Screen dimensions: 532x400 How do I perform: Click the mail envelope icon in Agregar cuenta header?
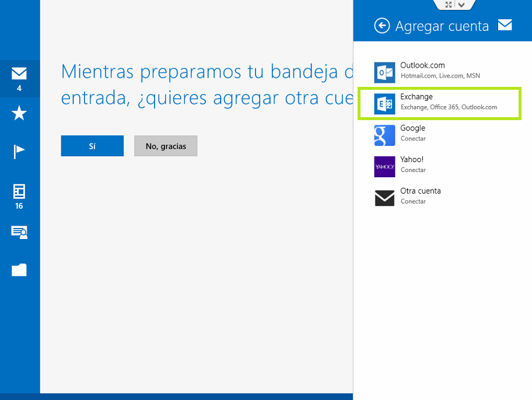tap(505, 24)
